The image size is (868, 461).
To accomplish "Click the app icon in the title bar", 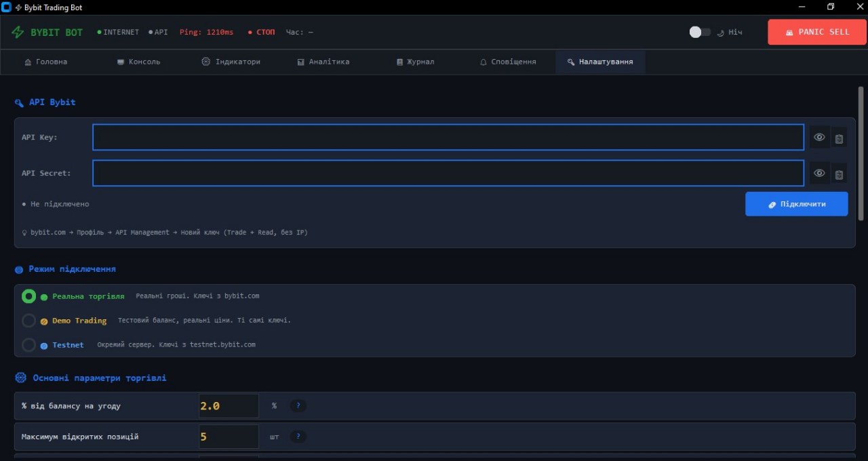I will [7, 7].
